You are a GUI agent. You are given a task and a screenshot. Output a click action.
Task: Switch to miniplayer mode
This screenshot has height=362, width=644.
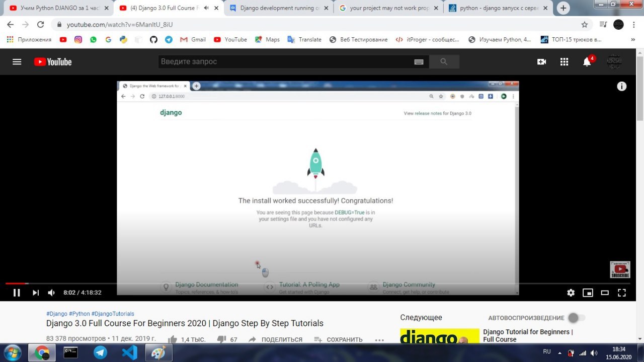(x=588, y=293)
